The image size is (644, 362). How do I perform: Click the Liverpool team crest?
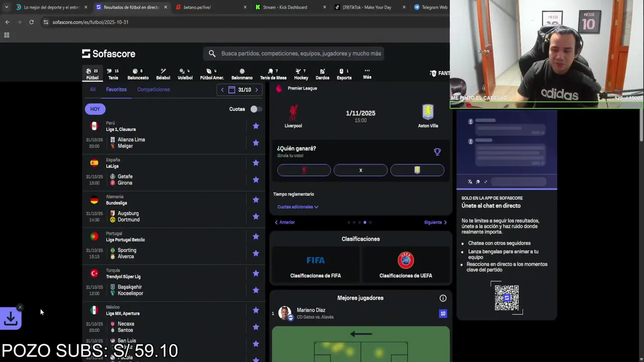click(x=293, y=112)
